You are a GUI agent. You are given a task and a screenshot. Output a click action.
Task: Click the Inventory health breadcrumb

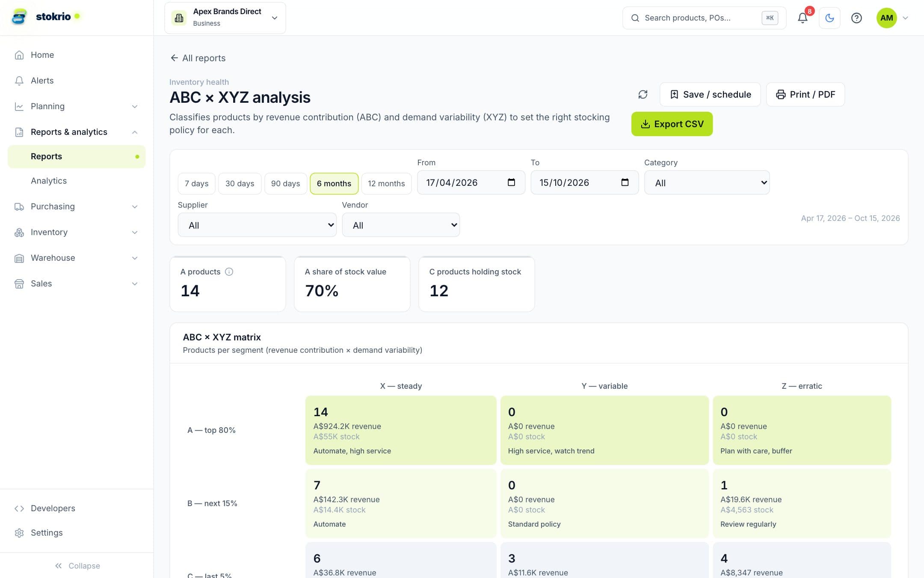[199, 82]
